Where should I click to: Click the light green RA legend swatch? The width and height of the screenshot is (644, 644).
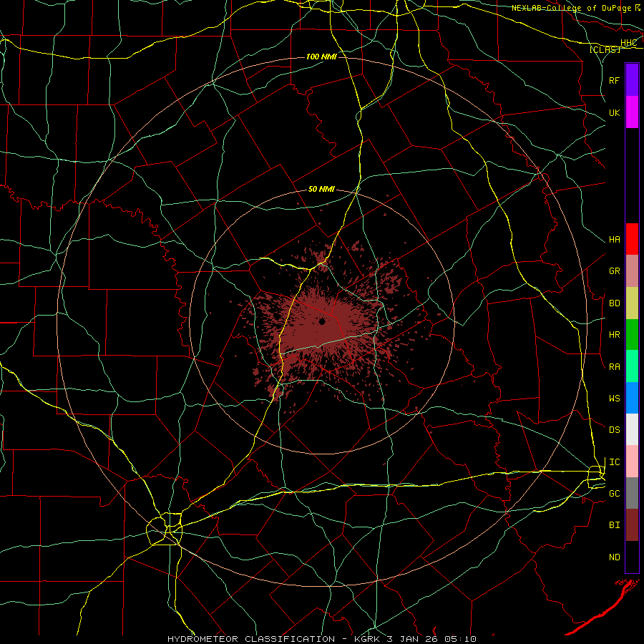pyautogui.click(x=632, y=366)
